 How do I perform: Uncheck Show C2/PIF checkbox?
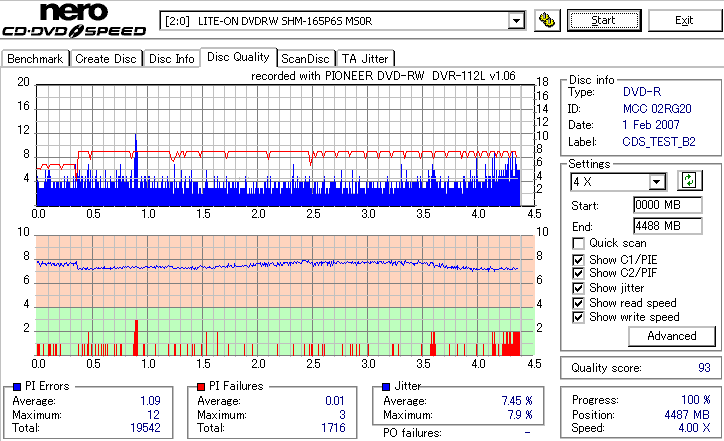pos(578,273)
